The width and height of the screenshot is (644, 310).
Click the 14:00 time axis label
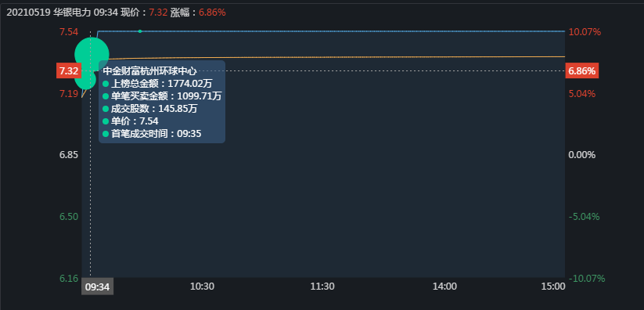(444, 287)
